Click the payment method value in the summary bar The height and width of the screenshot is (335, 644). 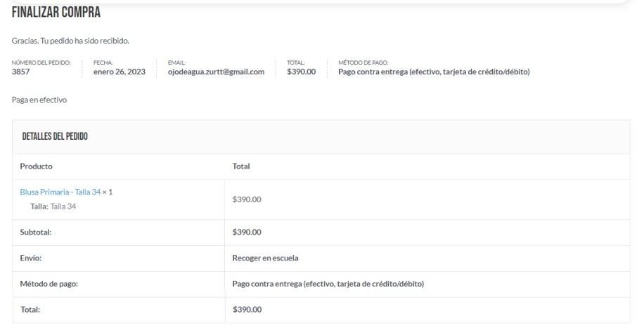(434, 72)
